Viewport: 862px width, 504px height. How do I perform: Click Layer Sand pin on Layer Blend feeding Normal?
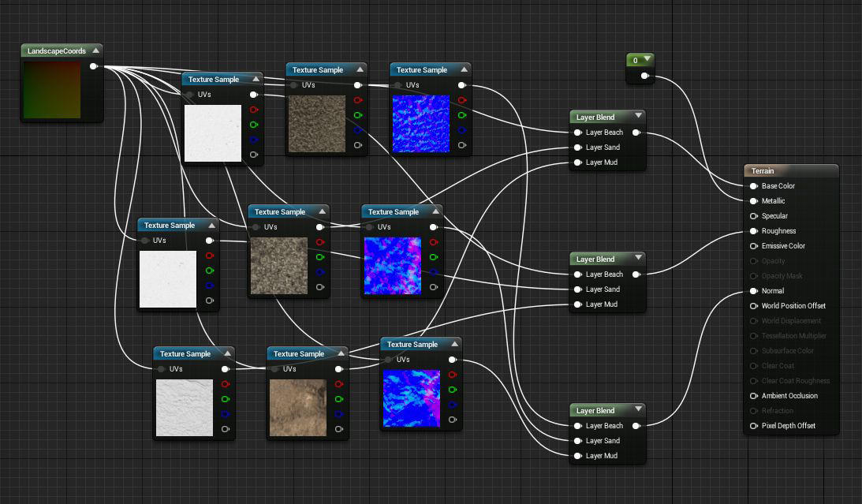point(578,441)
